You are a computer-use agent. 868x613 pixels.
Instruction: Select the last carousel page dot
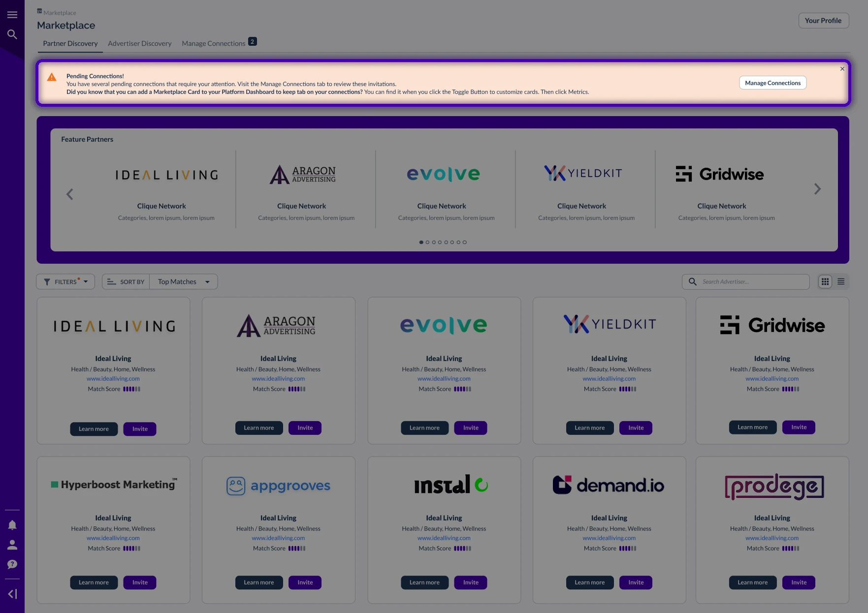point(464,242)
